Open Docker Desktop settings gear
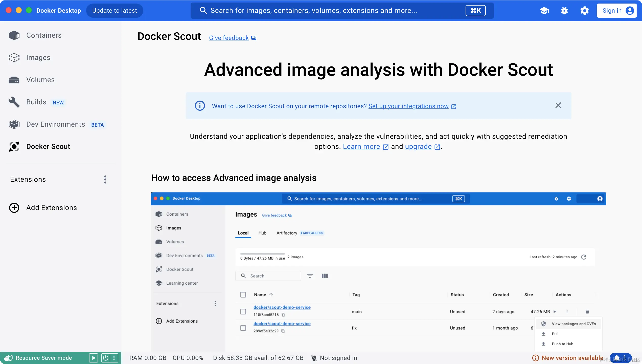642x364 pixels. coord(585,10)
